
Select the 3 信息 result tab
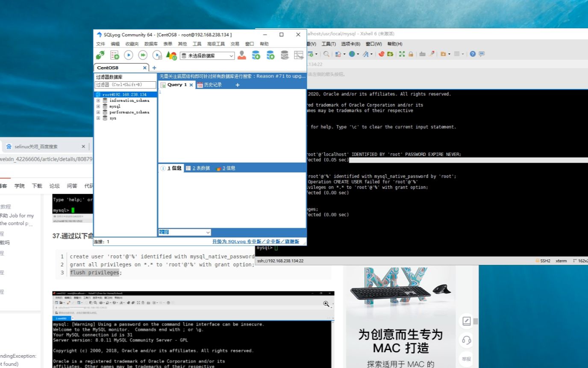[x=226, y=168]
